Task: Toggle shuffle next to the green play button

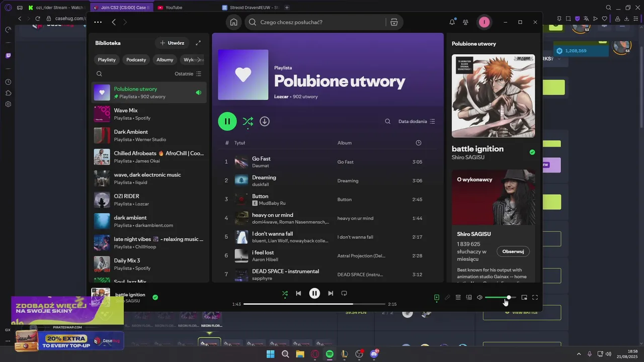Action: [x=248, y=121]
